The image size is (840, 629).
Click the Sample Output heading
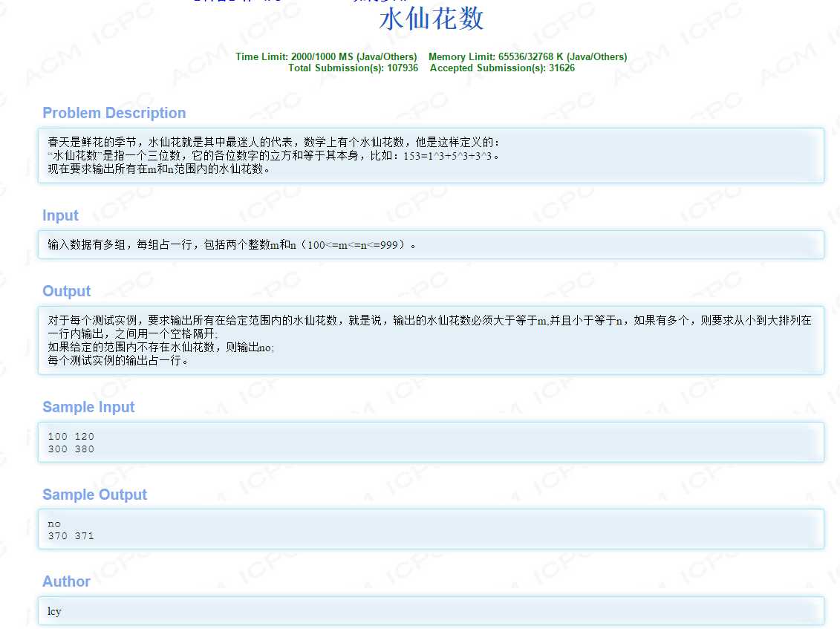[95, 495]
